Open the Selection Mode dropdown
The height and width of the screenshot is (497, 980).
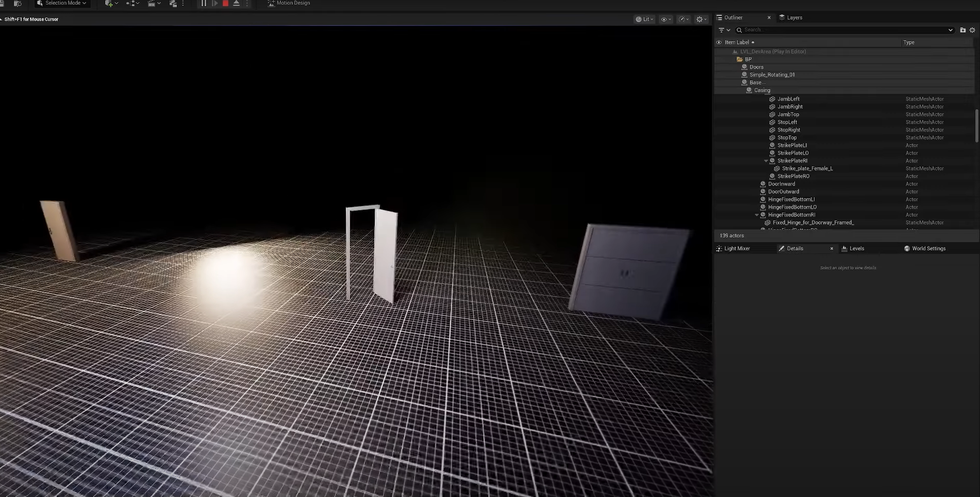(x=62, y=3)
